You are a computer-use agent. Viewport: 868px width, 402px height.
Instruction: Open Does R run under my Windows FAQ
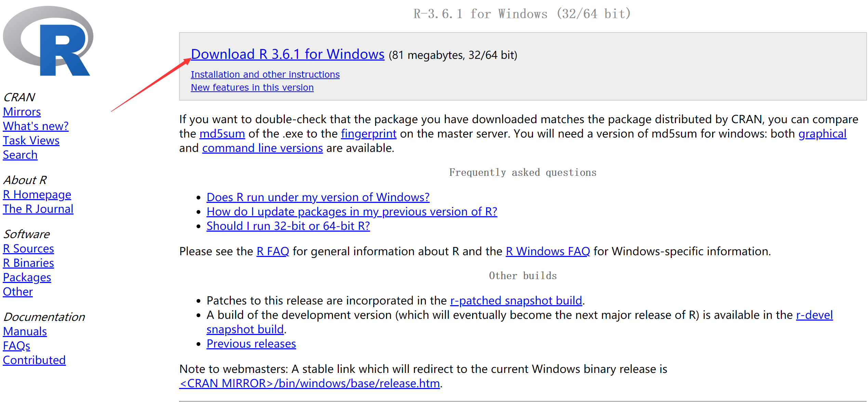tap(318, 197)
